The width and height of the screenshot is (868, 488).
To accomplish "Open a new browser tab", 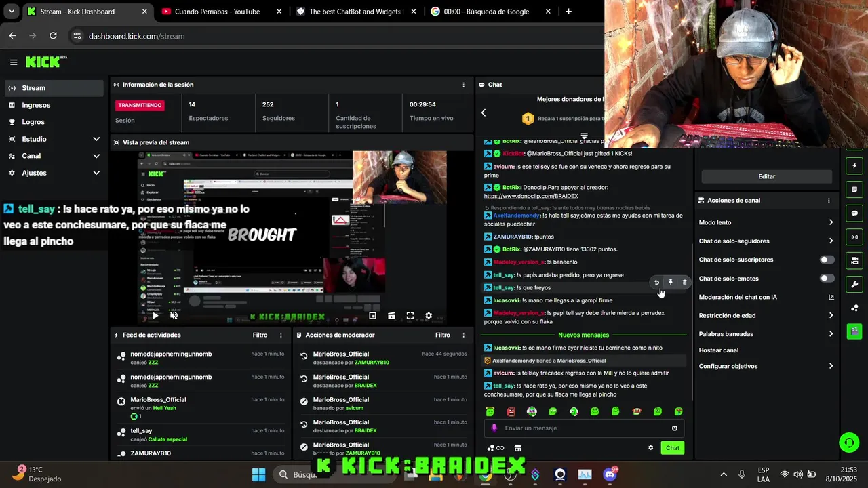I will coord(568,11).
